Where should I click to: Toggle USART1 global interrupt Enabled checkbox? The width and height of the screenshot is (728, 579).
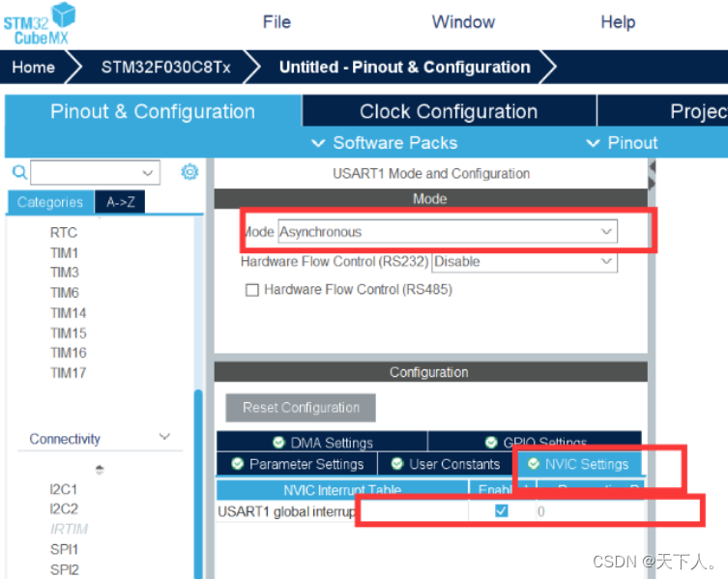pos(502,510)
